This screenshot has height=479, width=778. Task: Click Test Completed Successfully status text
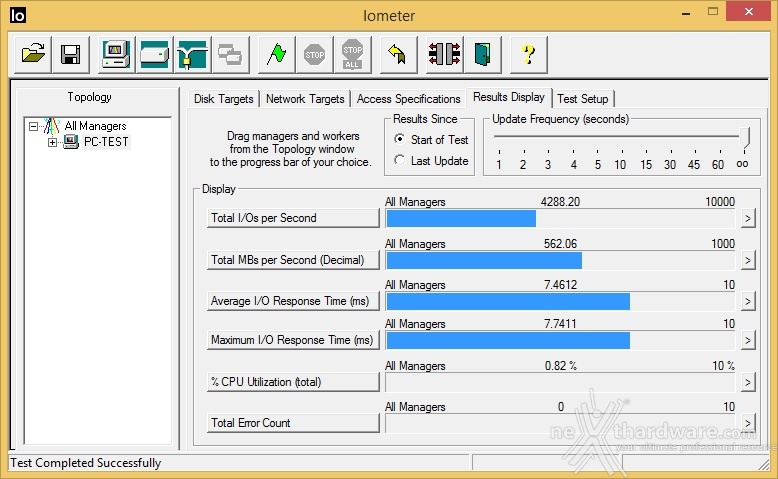pyautogui.click(x=85, y=463)
